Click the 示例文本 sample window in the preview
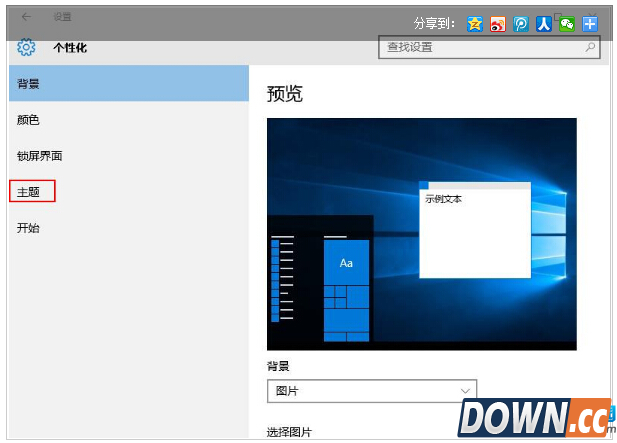Viewport: 617px width, 443px height. [x=475, y=230]
